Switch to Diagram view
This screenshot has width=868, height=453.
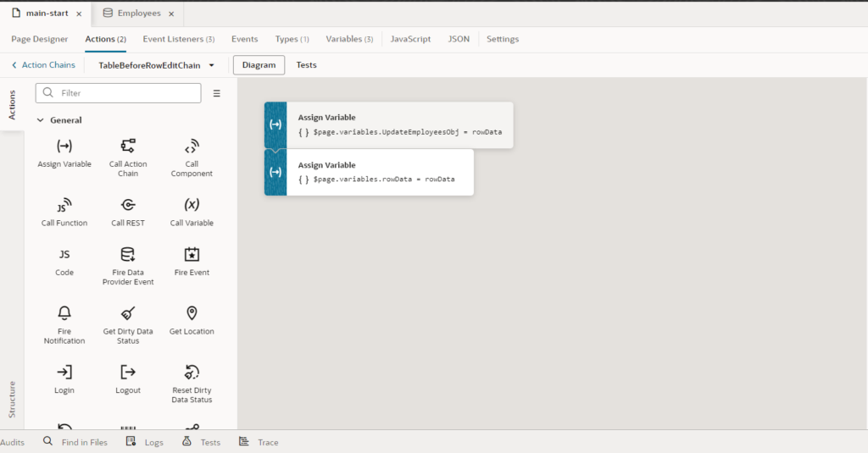(259, 65)
